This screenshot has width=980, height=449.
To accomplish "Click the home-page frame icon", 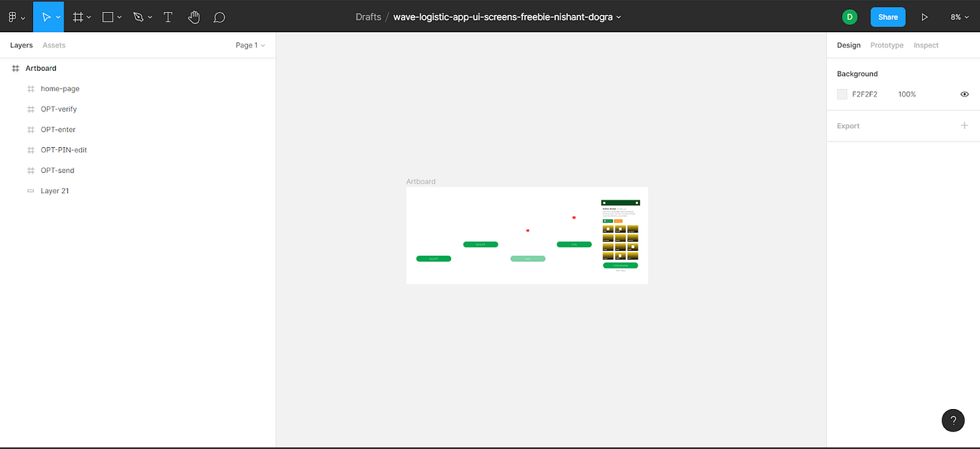I will pos(31,88).
